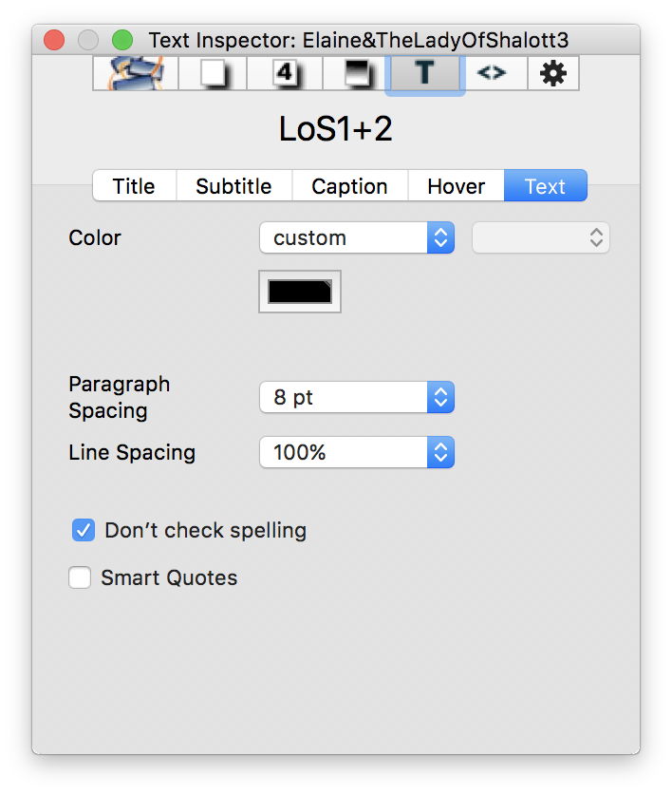Select the Caption tab
Screen dimensions: 672x794
coord(349,186)
